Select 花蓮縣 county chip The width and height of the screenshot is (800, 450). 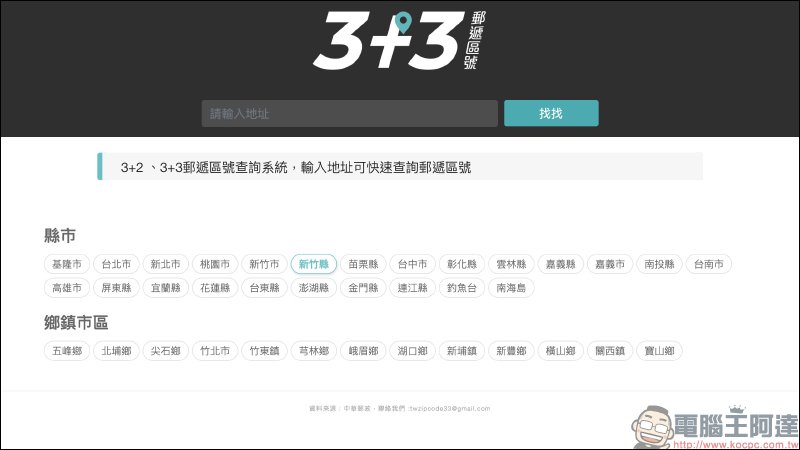[x=215, y=288]
